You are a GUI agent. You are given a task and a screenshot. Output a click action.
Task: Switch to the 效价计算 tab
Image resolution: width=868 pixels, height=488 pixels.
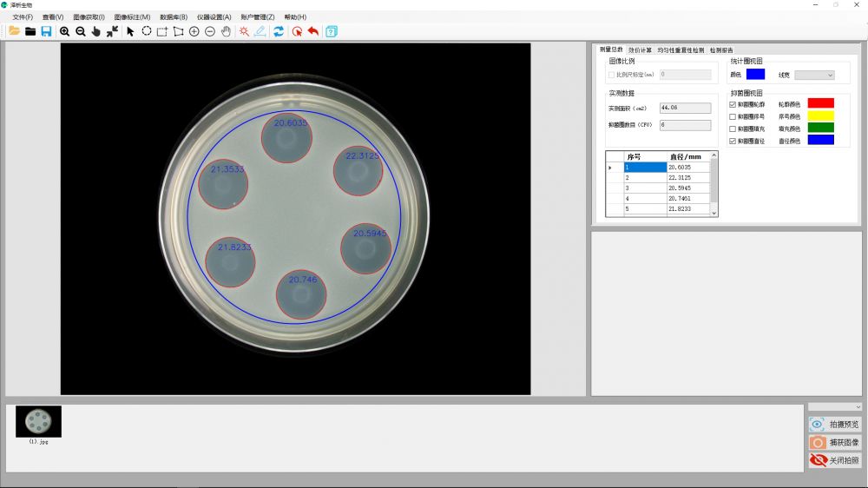[640, 50]
